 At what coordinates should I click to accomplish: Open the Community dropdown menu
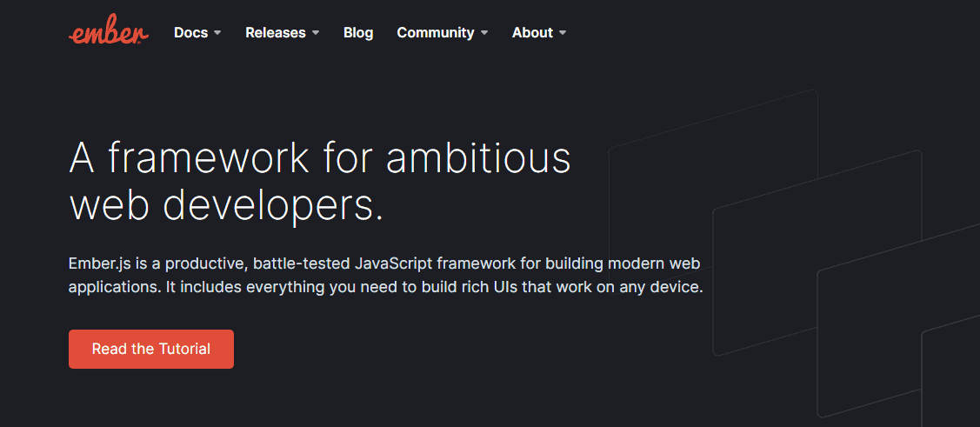click(443, 32)
